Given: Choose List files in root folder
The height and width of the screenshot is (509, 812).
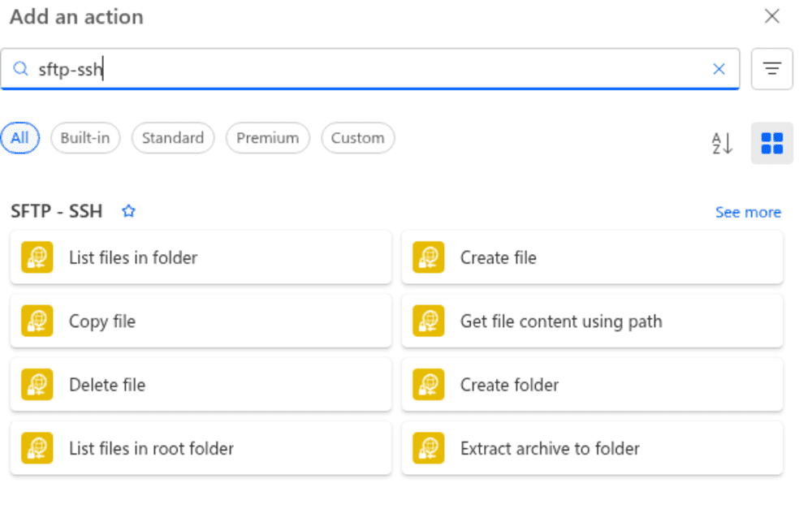Looking at the screenshot, I should tap(201, 448).
